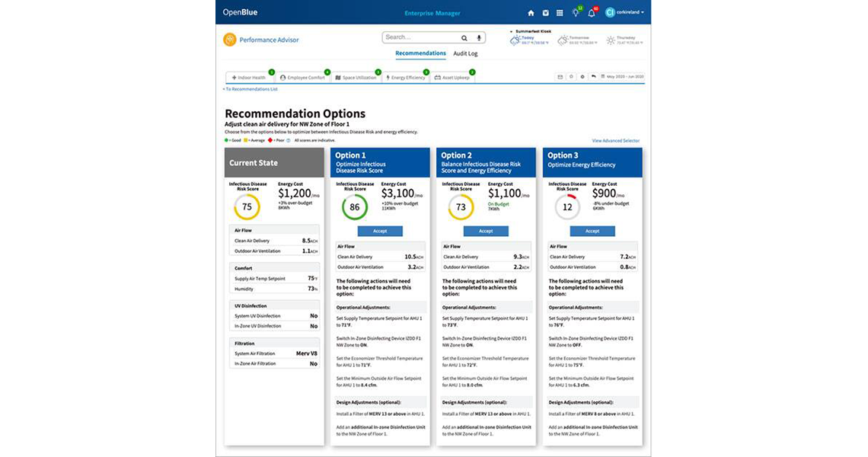Select the Indoor Health tab
Viewport: 868px width, 457px height.
249,78
